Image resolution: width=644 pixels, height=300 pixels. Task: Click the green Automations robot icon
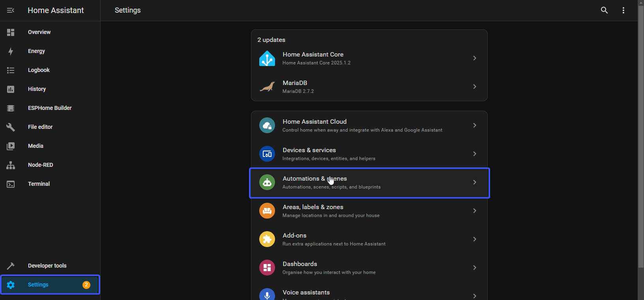pyautogui.click(x=267, y=183)
